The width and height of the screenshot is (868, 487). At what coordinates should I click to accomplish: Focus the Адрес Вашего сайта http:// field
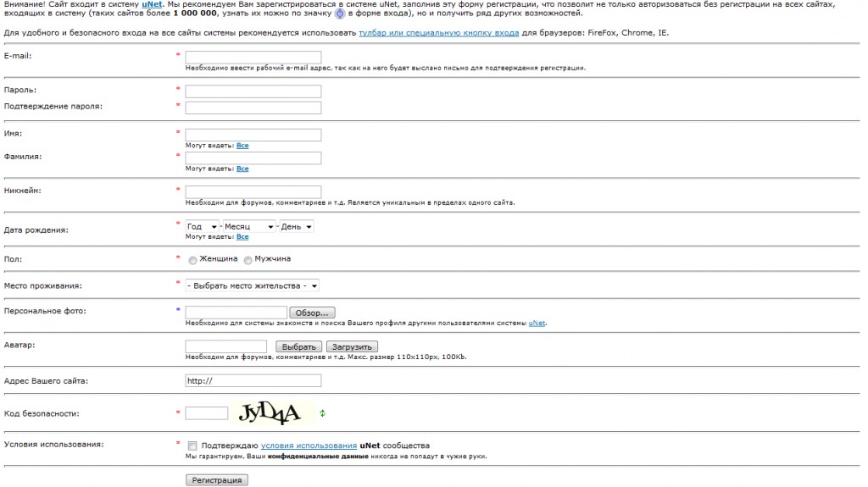[x=253, y=381]
